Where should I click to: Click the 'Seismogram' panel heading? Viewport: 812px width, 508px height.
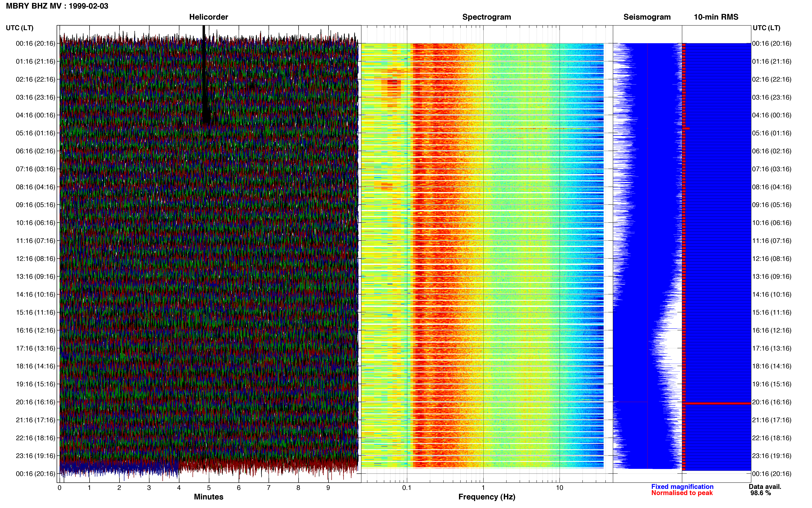tap(647, 17)
